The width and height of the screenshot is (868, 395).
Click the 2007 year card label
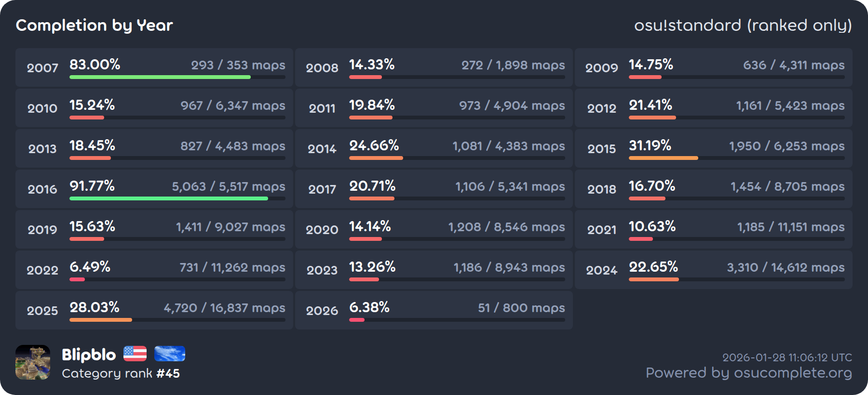pyautogui.click(x=42, y=68)
